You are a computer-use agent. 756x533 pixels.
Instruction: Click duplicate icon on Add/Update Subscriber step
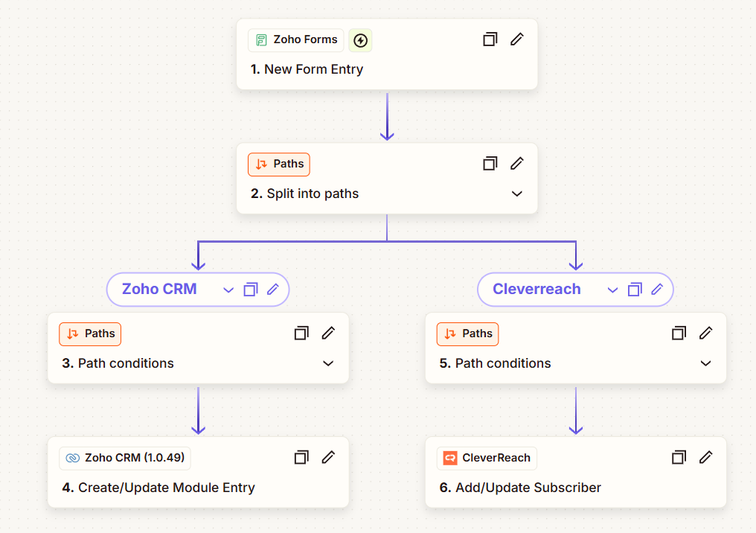tap(679, 458)
